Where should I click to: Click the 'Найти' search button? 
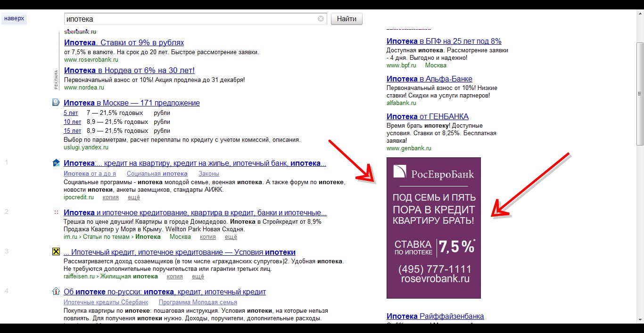coord(347,19)
